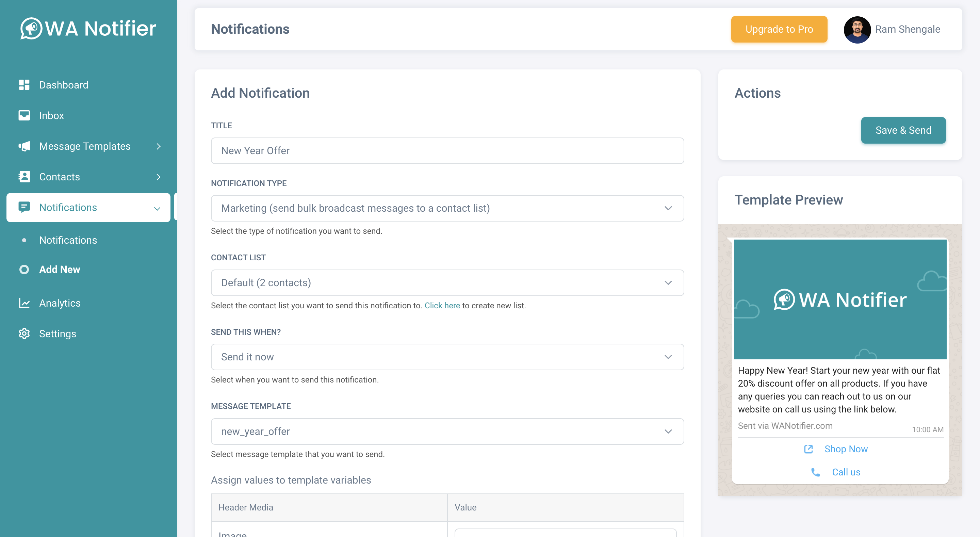Click the Contacts address book icon
Screen dimensions: 980x537
point(24,177)
